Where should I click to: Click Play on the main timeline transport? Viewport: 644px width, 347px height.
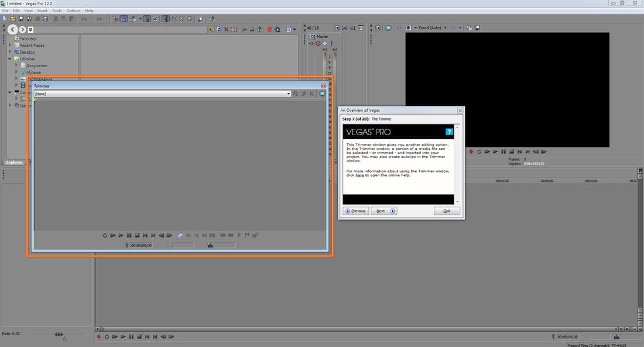click(x=123, y=336)
